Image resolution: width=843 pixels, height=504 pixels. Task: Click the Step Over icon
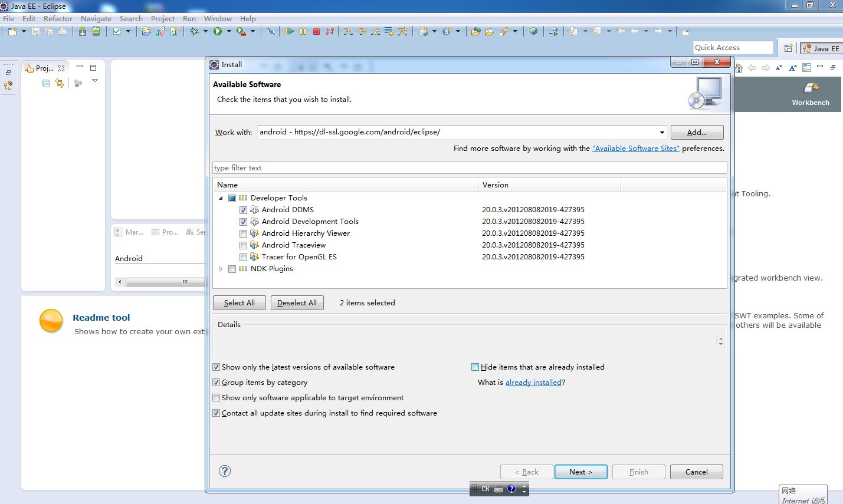pyautogui.click(x=362, y=31)
